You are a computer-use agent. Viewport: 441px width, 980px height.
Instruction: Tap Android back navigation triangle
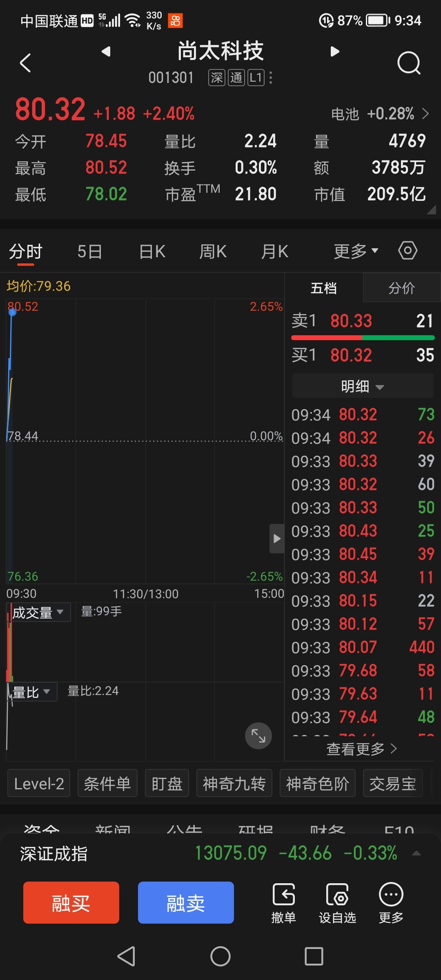point(126,956)
